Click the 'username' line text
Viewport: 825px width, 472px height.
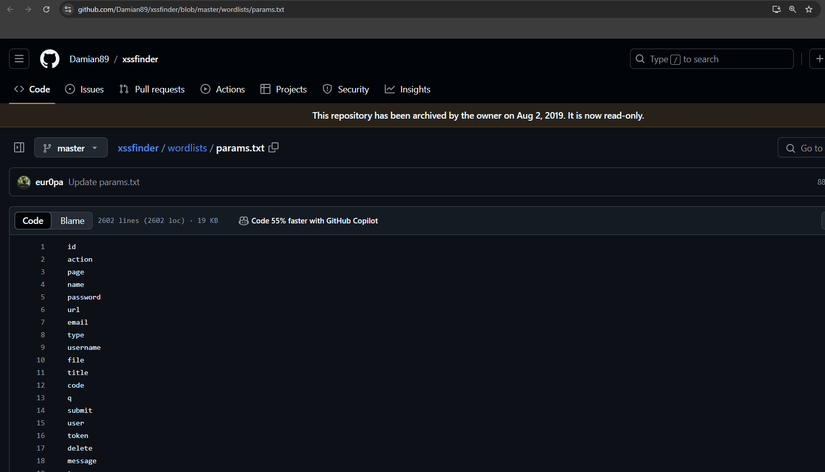pyautogui.click(x=84, y=348)
